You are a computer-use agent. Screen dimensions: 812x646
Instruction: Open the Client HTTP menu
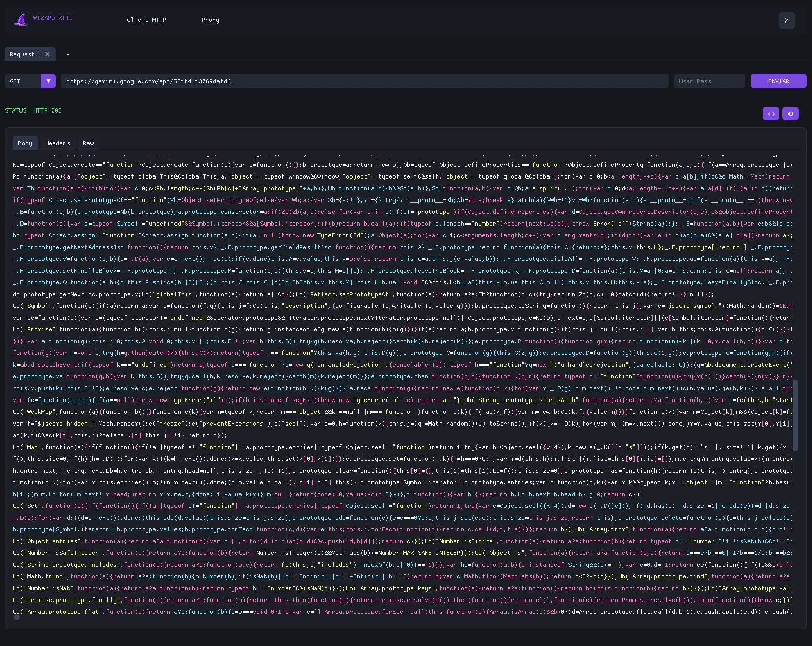(146, 20)
